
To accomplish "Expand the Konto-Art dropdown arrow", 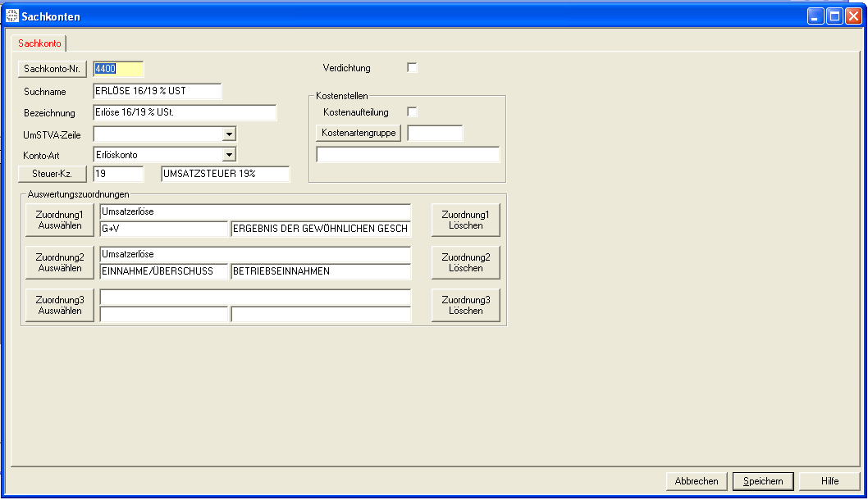I will 229,154.
